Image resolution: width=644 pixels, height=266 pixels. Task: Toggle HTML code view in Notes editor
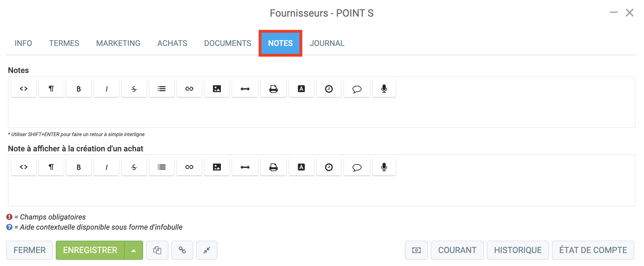coord(24,89)
